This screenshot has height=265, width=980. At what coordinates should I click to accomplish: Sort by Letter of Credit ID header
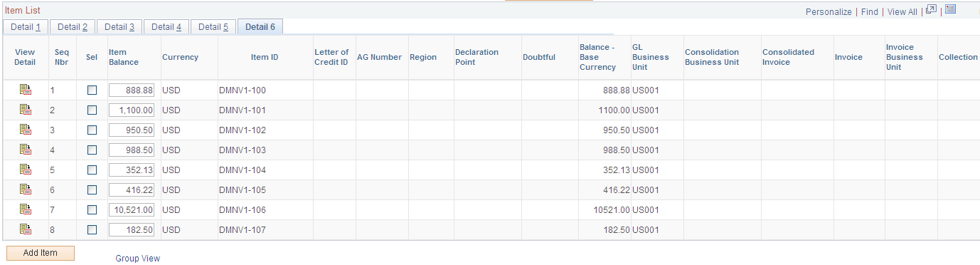click(x=331, y=57)
